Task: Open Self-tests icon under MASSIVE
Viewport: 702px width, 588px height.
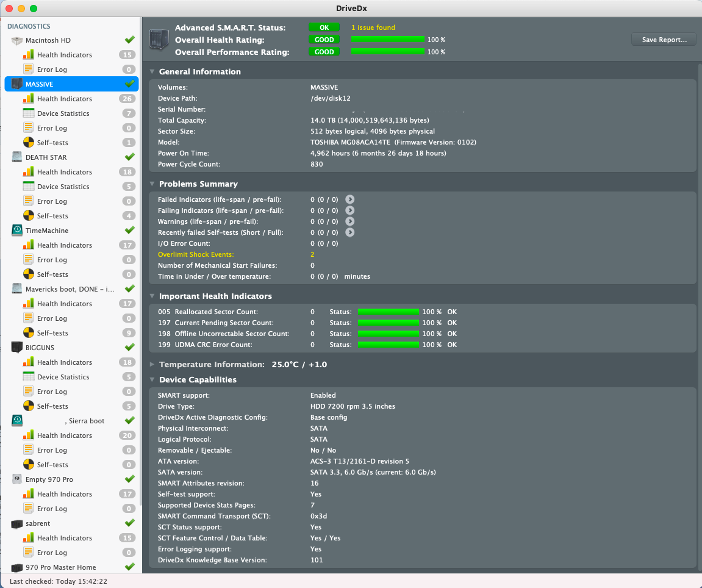Action: (28, 142)
